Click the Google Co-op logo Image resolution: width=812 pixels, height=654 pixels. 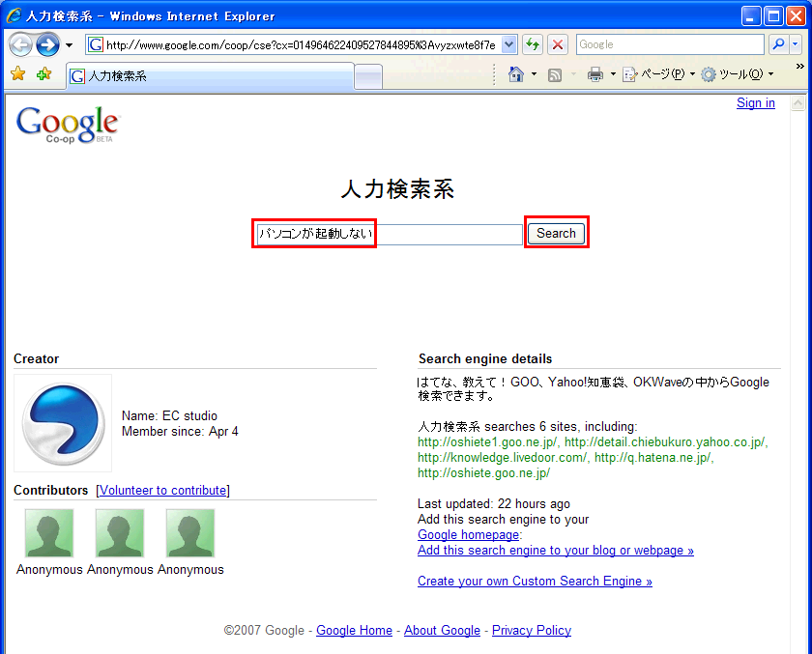coord(68,125)
